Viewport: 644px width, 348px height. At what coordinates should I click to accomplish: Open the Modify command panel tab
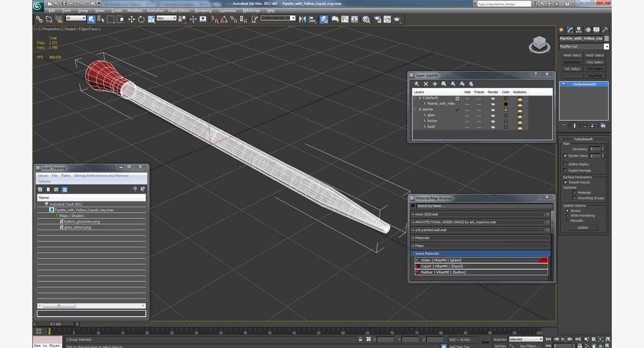point(570,30)
